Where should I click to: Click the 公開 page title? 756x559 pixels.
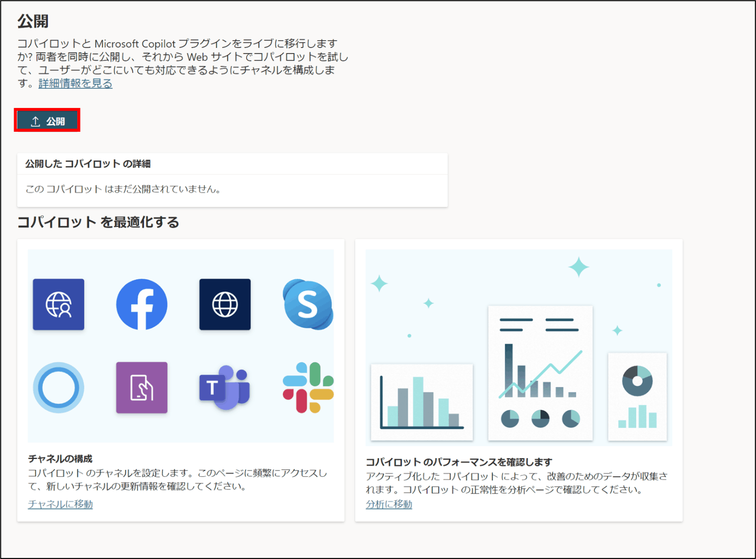(x=33, y=21)
